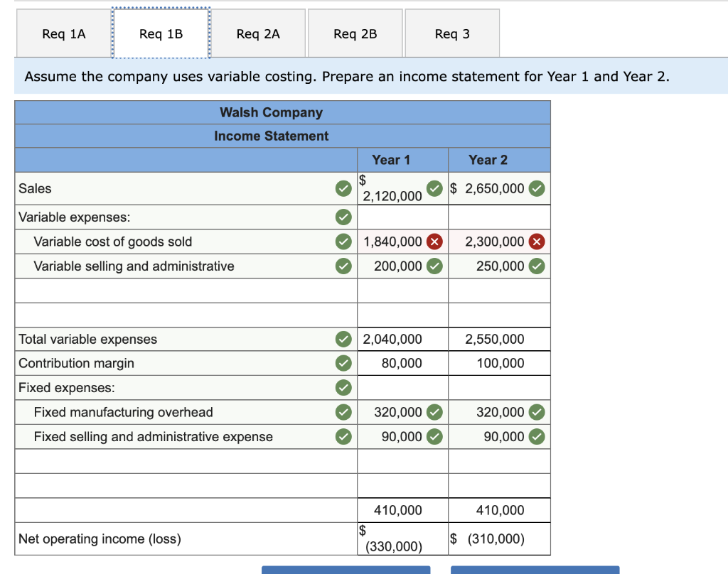Click green check beside Variable selling and administrative label

[x=343, y=266]
